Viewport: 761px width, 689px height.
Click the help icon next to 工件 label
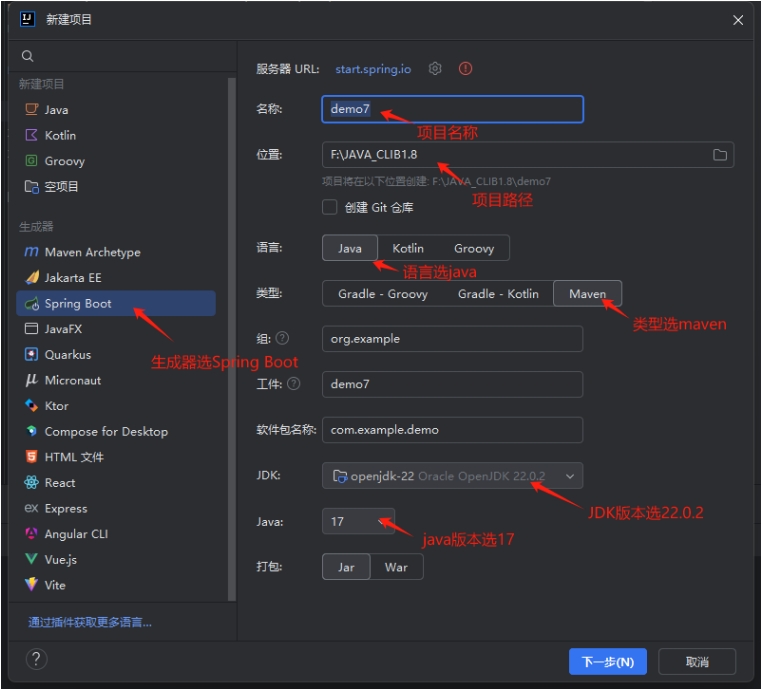(294, 384)
